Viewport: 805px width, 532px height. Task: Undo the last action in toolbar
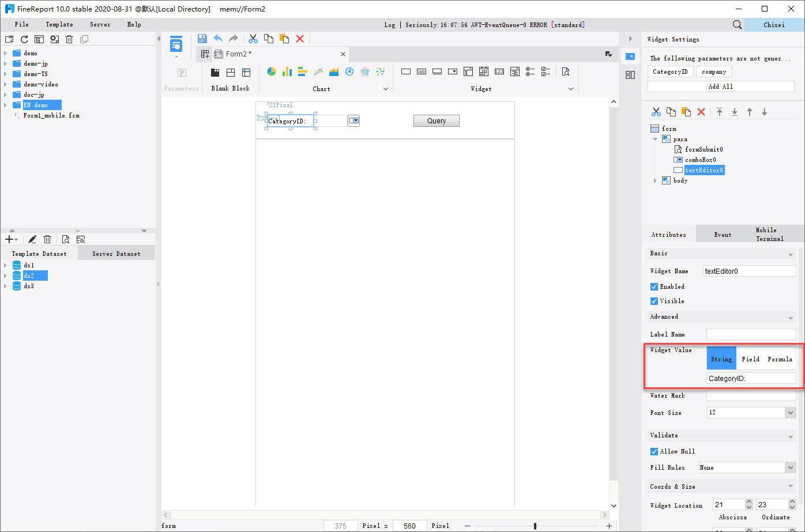point(218,39)
